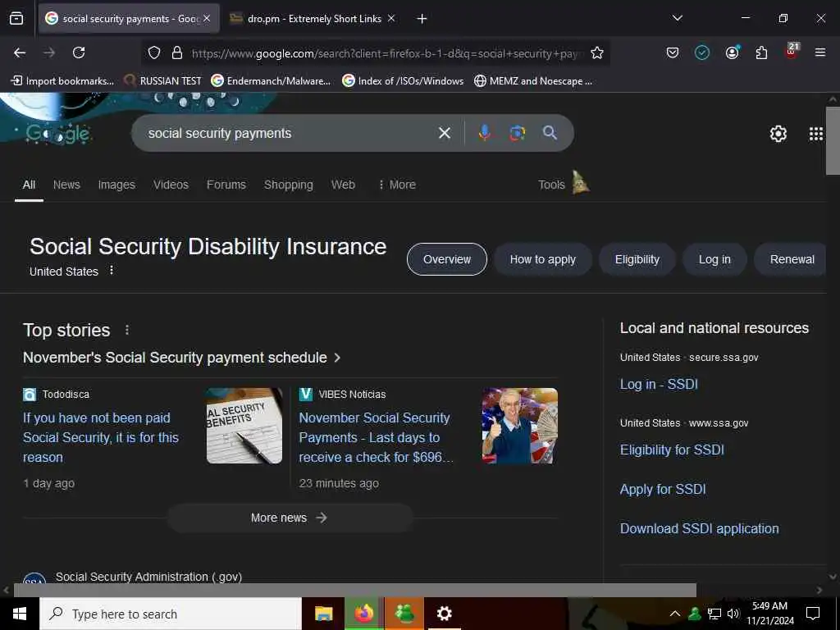Click the volume speaker tray icon
Viewport: 840px width, 630px height.
[x=733, y=614]
